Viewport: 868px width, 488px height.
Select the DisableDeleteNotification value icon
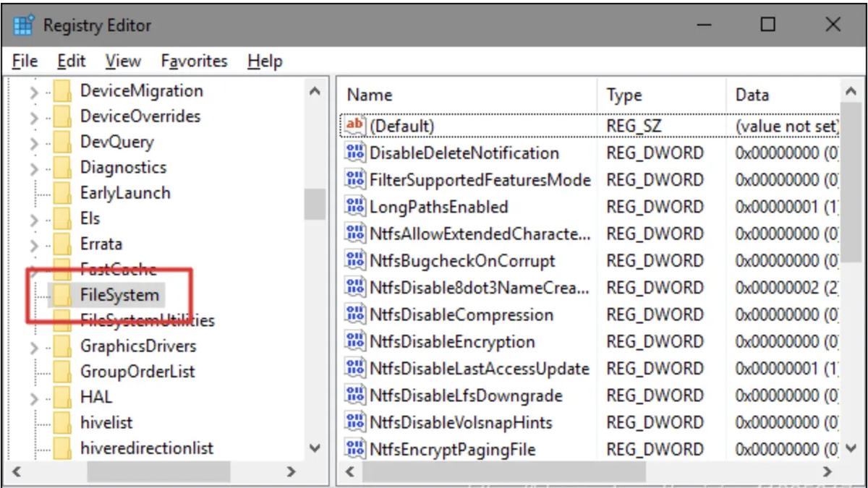pos(355,153)
